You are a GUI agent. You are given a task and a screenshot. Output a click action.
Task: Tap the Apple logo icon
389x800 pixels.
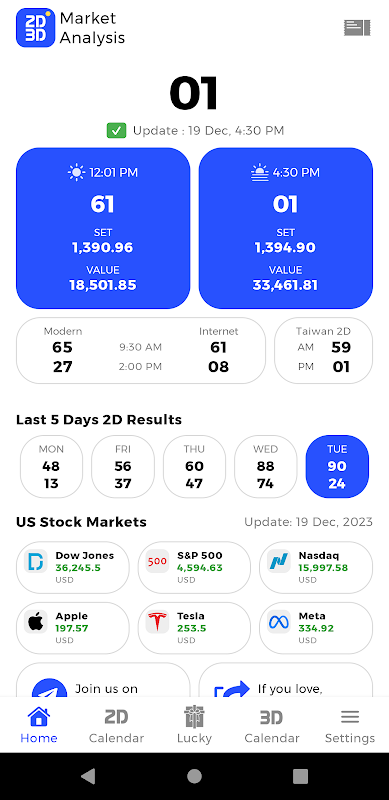click(x=36, y=622)
